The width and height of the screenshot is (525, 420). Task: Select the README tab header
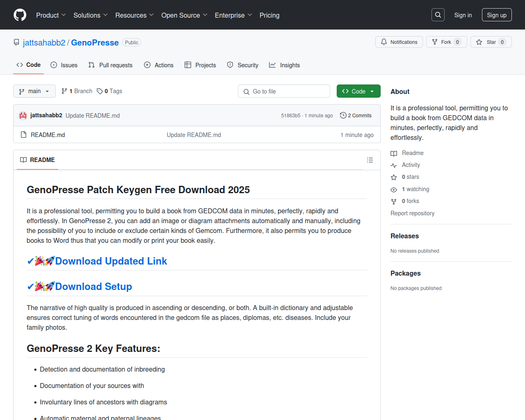(x=37, y=160)
